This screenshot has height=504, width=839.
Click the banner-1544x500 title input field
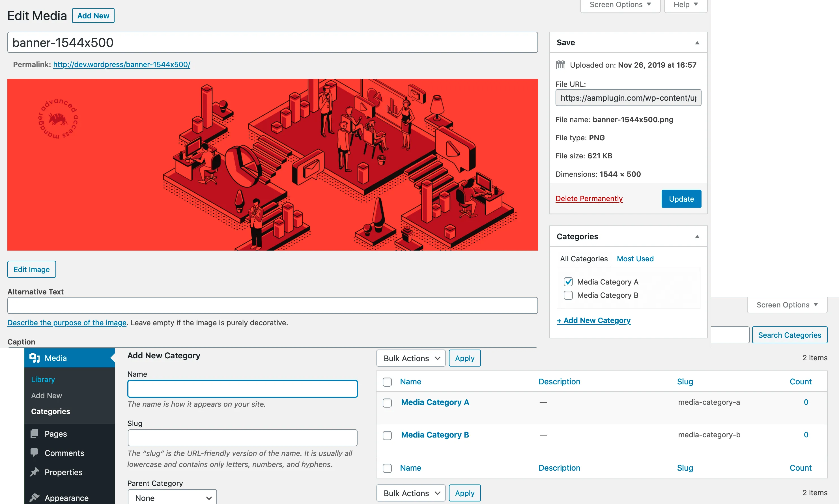[272, 42]
